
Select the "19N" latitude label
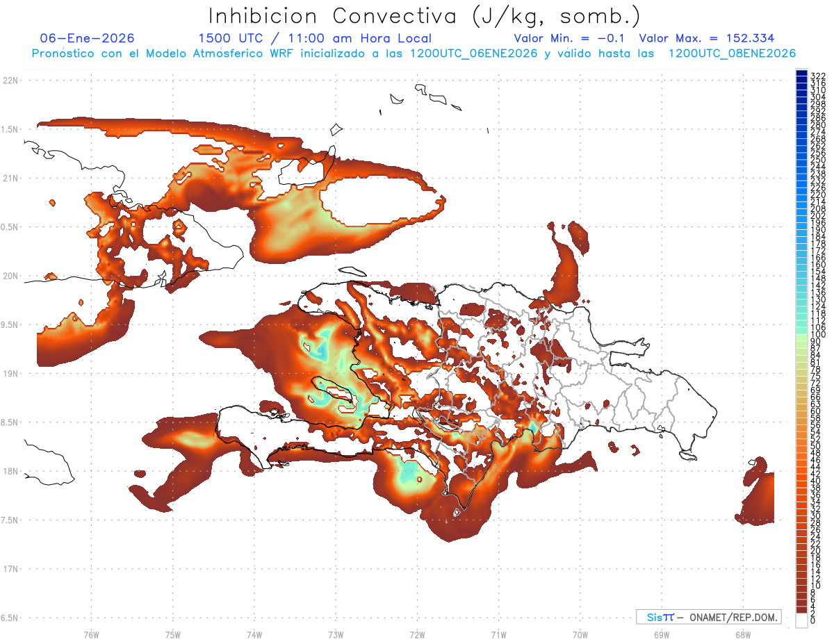point(10,374)
